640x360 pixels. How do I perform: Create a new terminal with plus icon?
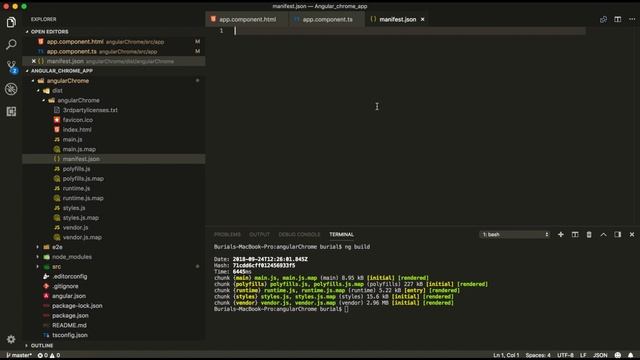point(561,234)
